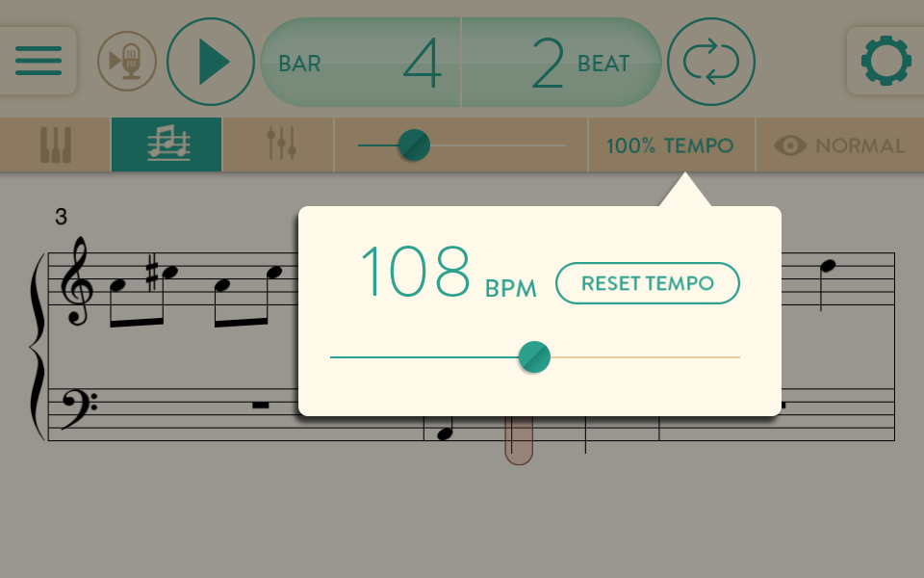Open the mixer sliders panel
This screenshot has width=924, height=578.
pos(278,144)
